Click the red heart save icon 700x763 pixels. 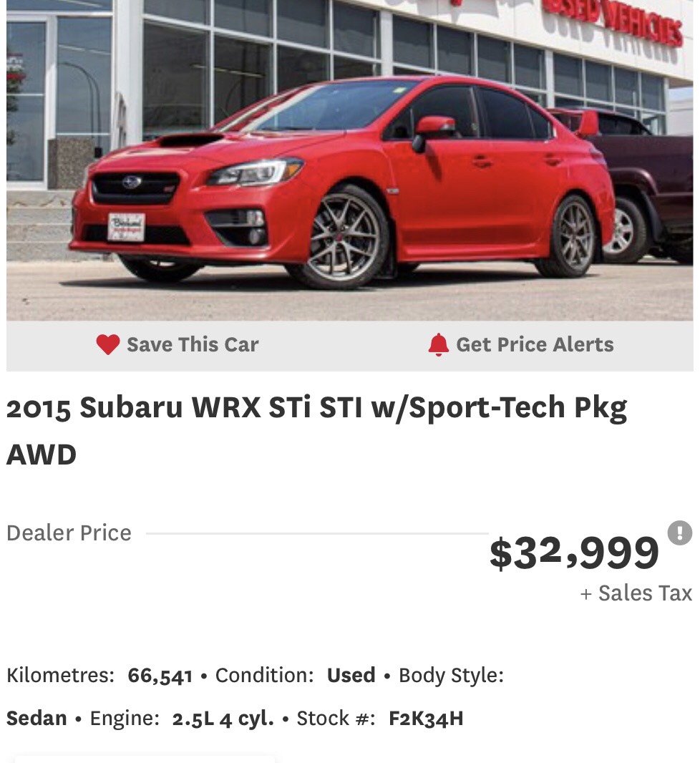(x=108, y=344)
